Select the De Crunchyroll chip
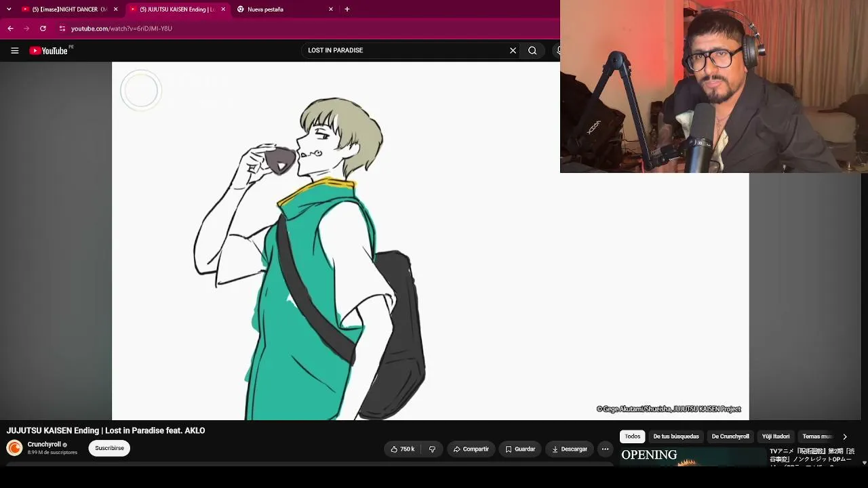 coord(730,436)
